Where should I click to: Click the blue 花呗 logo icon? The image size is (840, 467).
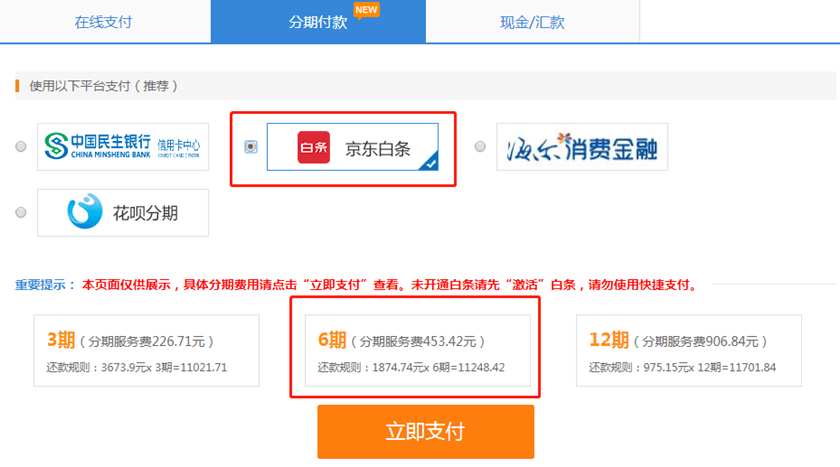[x=85, y=211]
